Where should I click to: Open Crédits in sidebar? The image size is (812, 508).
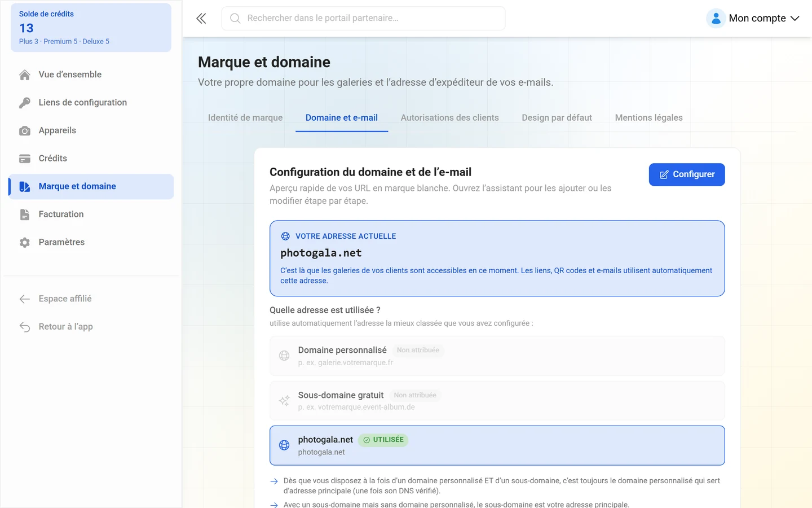click(91, 159)
